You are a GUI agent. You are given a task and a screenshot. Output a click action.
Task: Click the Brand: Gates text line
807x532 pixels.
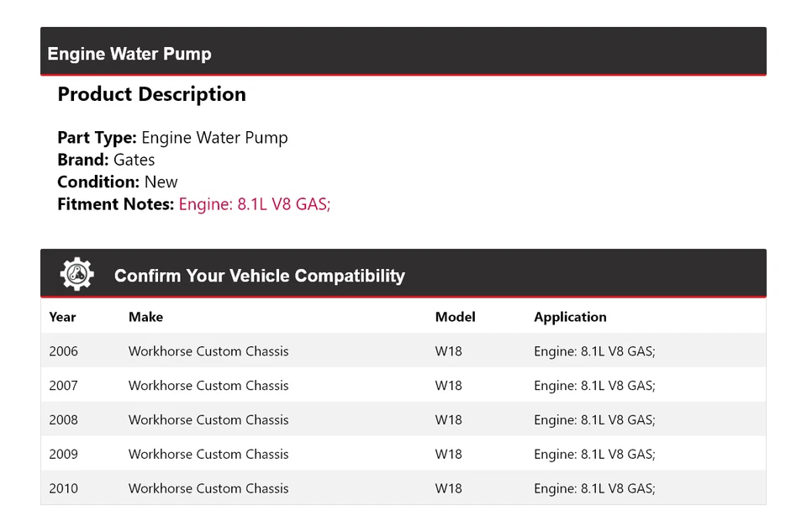[106, 160]
